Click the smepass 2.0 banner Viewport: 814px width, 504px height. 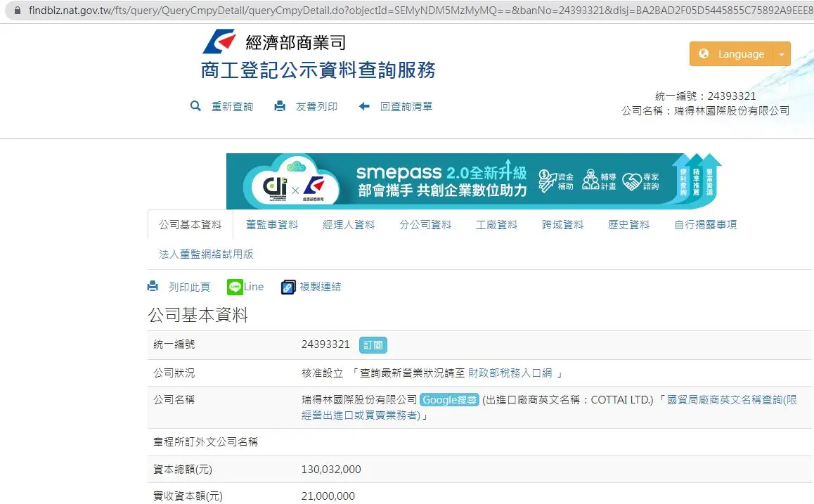(474, 181)
